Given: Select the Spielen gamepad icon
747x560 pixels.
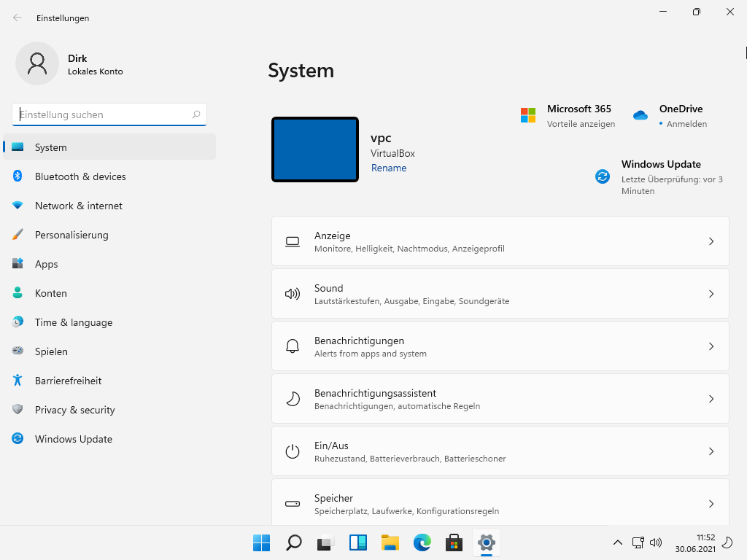Looking at the screenshot, I should pos(18,351).
